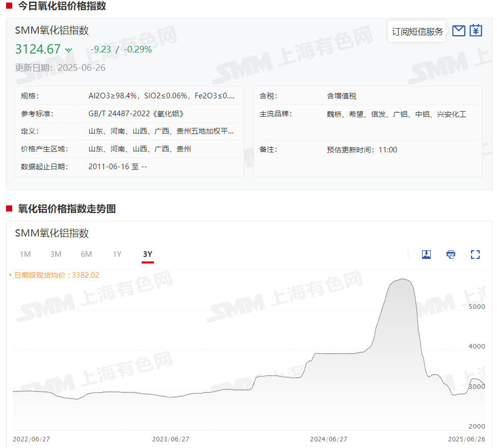Click the mainstream brands list starting 魏桥
This screenshot has width=497, height=448.
coord(397,114)
